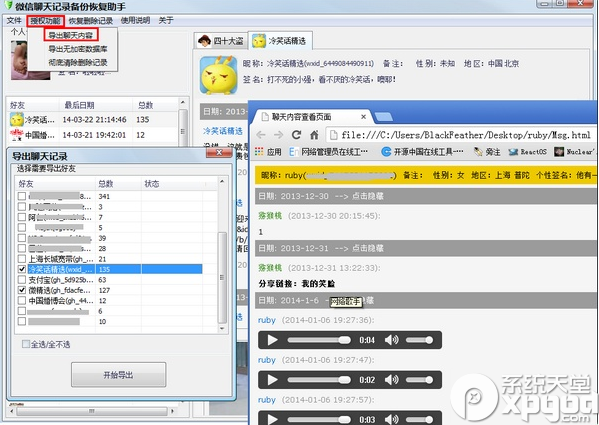Click scroll up arrow in export list

(x=222, y=181)
